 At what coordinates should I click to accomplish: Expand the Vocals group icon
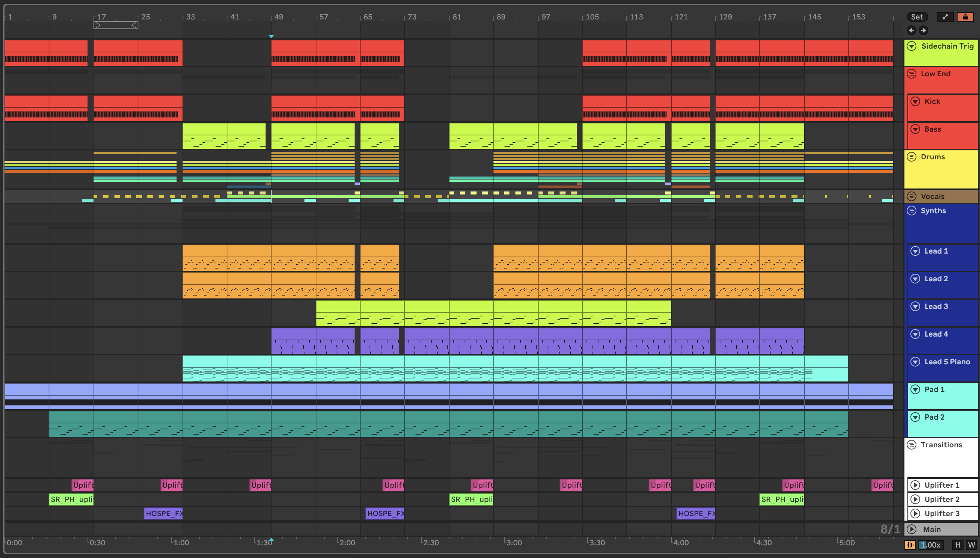[x=912, y=196]
